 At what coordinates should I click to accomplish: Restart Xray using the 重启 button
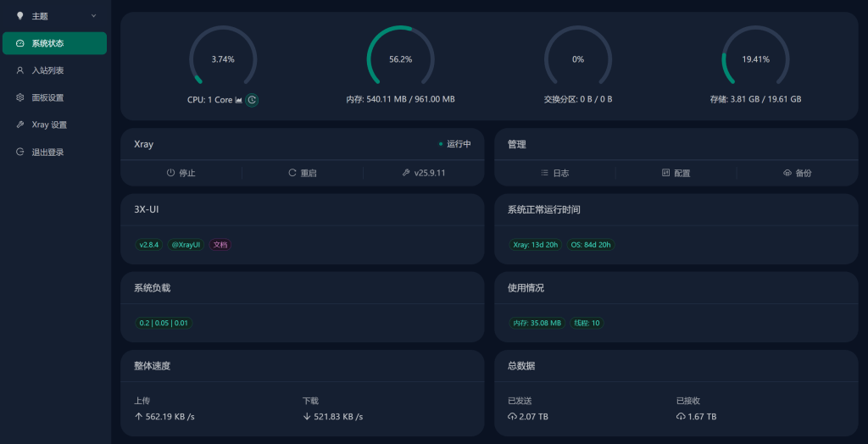(292, 173)
